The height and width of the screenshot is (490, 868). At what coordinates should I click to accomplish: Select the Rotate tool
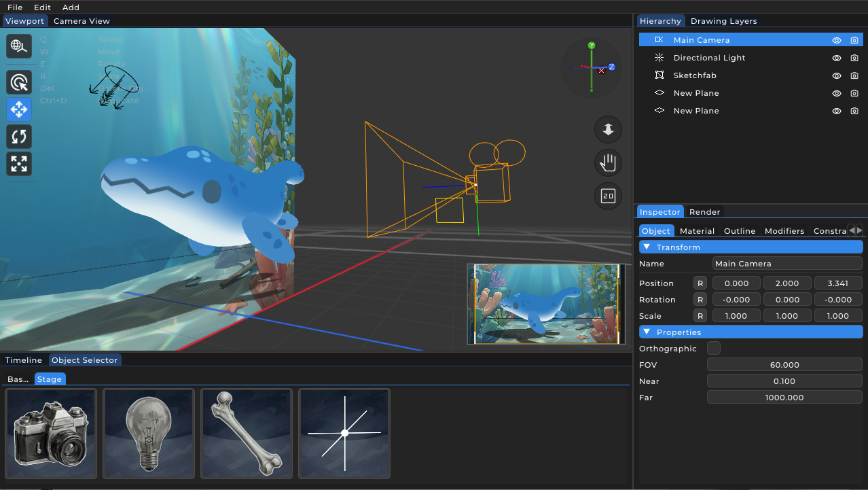click(18, 136)
